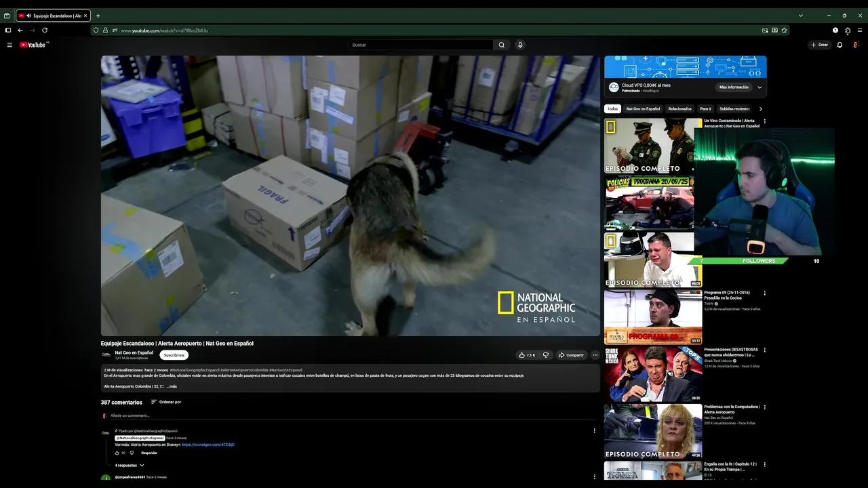Click Responder on the pinned comment
868x488 pixels.
pyautogui.click(x=149, y=453)
